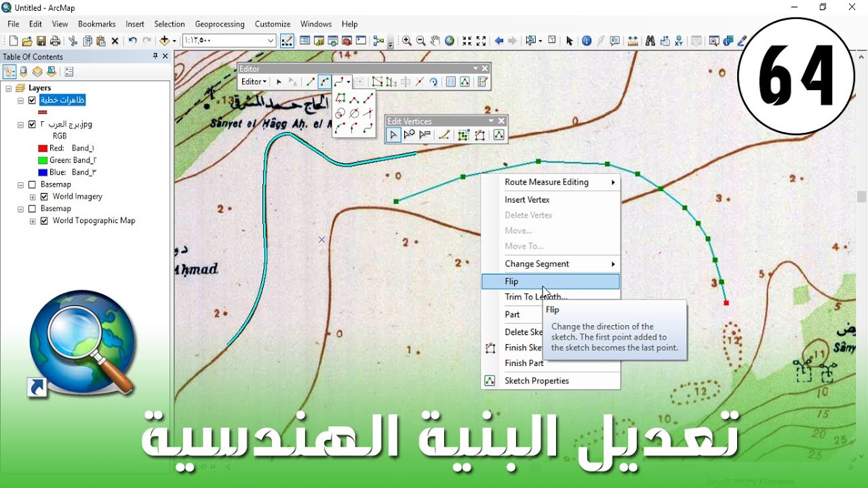Pin the Table Of Contents panel
The width and height of the screenshot is (868, 488).
click(155, 56)
